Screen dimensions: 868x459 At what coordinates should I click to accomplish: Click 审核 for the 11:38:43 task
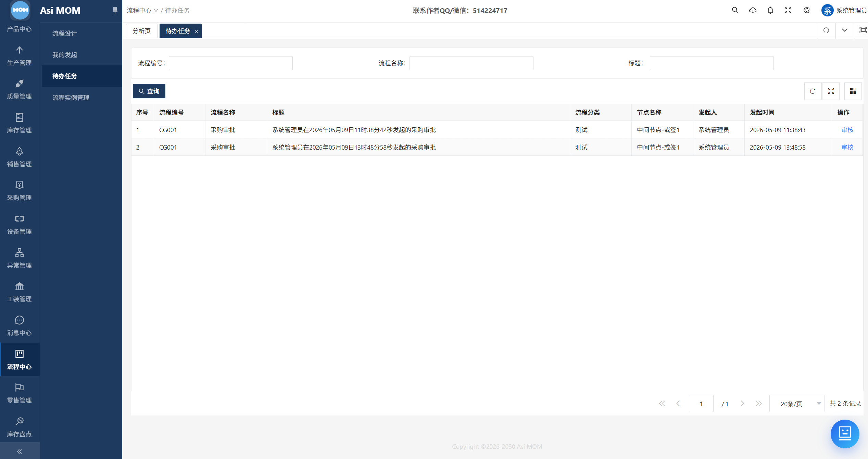847,130
